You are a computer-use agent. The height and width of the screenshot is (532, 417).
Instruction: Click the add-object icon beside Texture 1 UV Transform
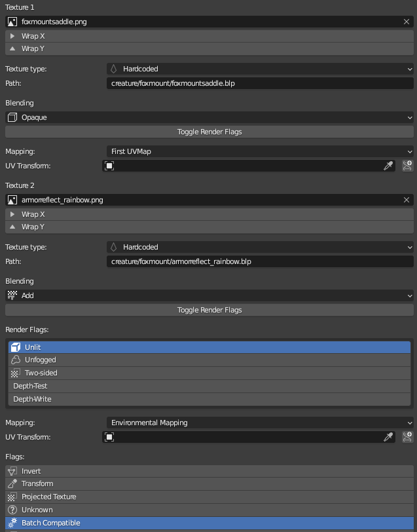(x=408, y=166)
